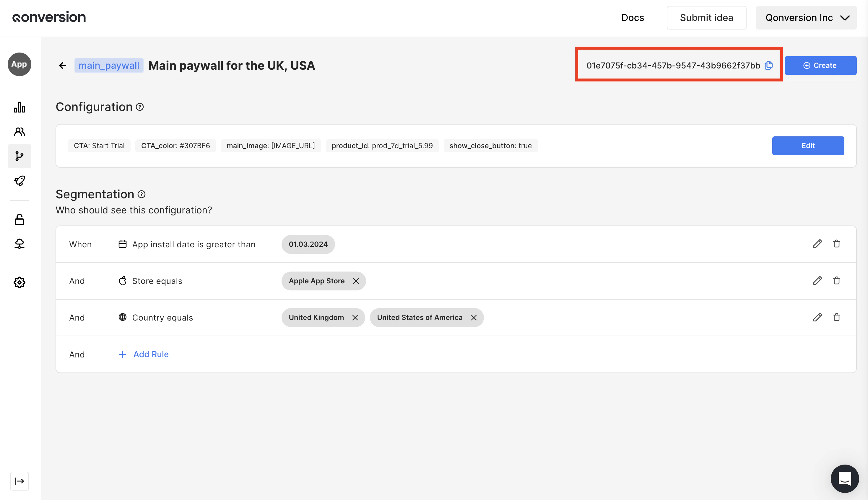Open the Docs menu item
This screenshot has height=500, width=868.
pos(633,17)
